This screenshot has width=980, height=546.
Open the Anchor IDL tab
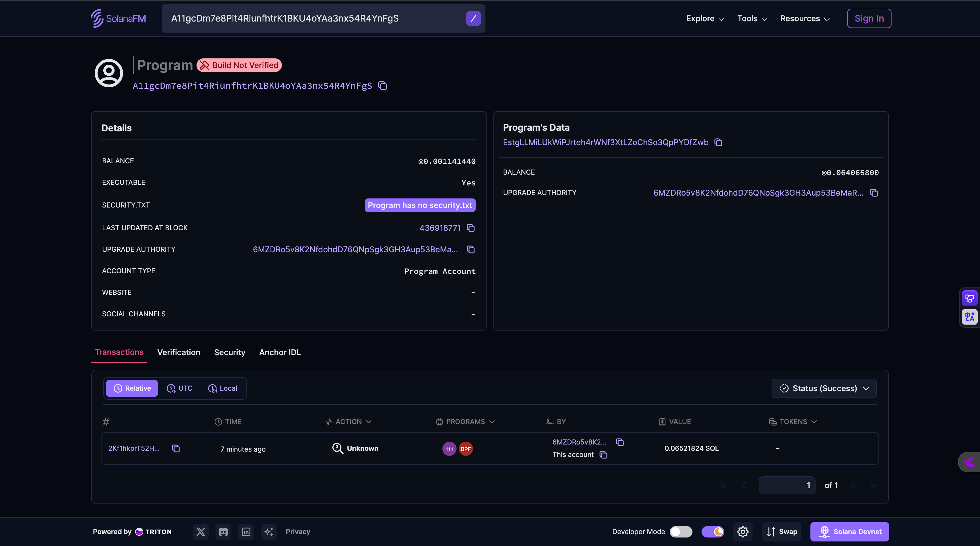280,352
